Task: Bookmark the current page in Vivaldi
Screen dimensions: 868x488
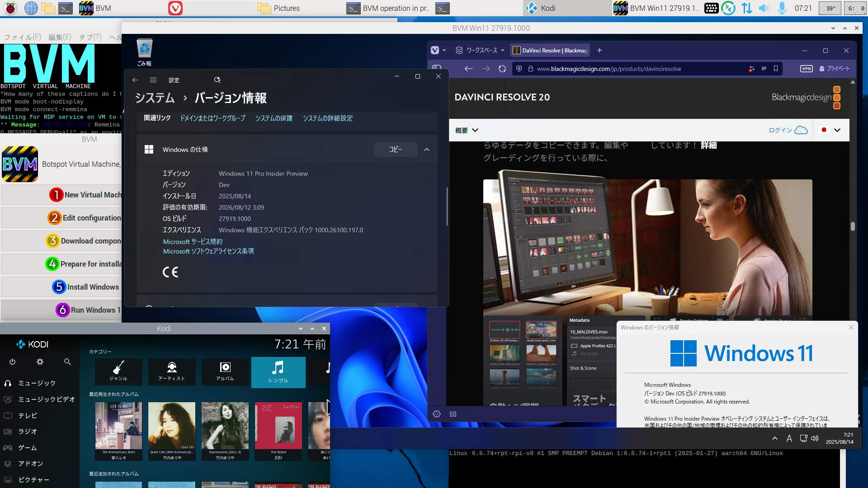Action: 776,69
